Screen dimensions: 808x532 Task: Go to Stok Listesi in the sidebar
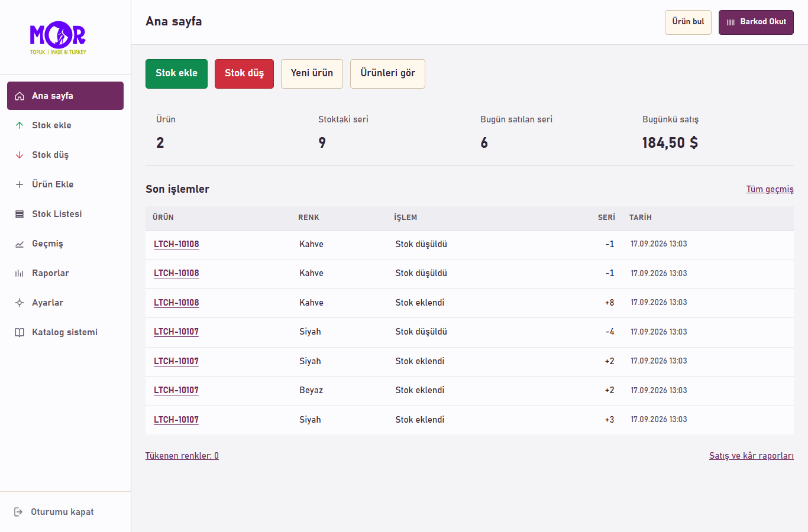(65, 214)
